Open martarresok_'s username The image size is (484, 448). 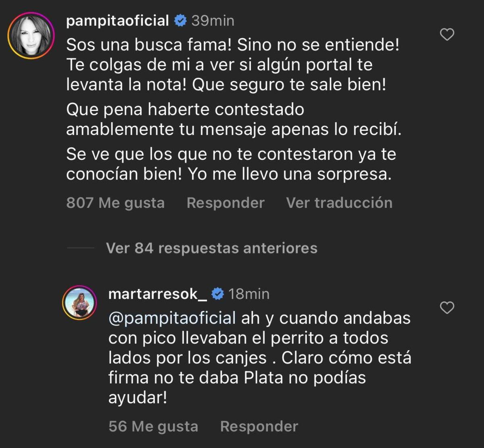click(x=158, y=294)
